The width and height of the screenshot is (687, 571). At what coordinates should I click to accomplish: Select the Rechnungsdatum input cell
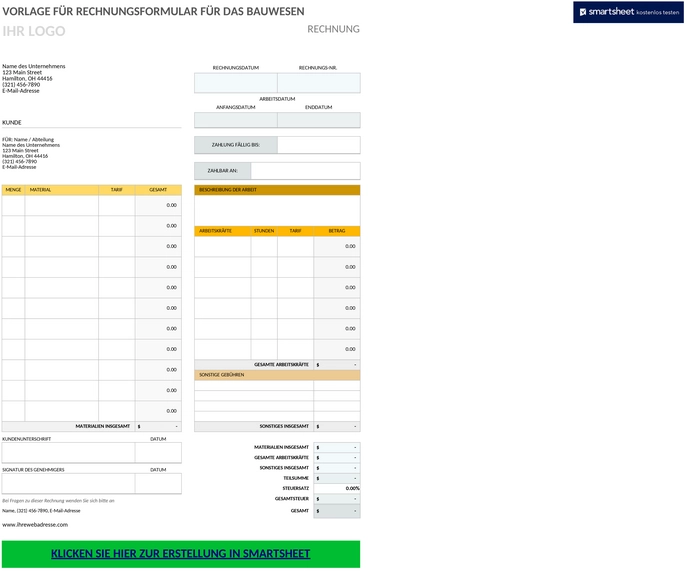(236, 83)
